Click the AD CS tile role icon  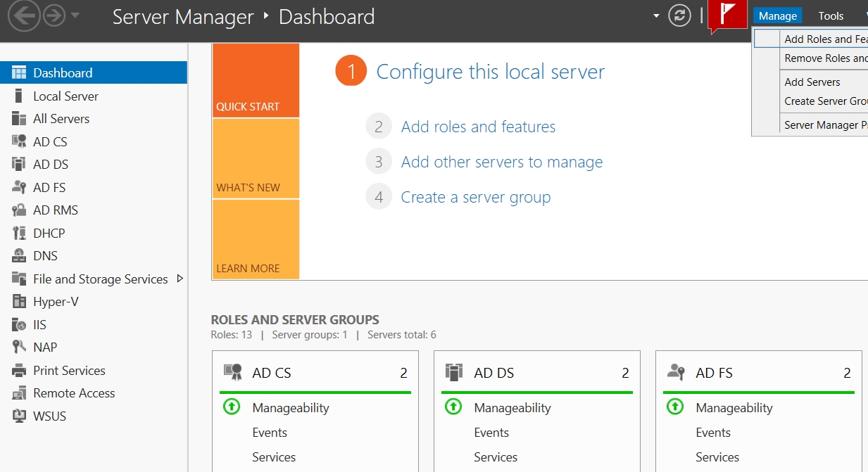click(x=233, y=372)
